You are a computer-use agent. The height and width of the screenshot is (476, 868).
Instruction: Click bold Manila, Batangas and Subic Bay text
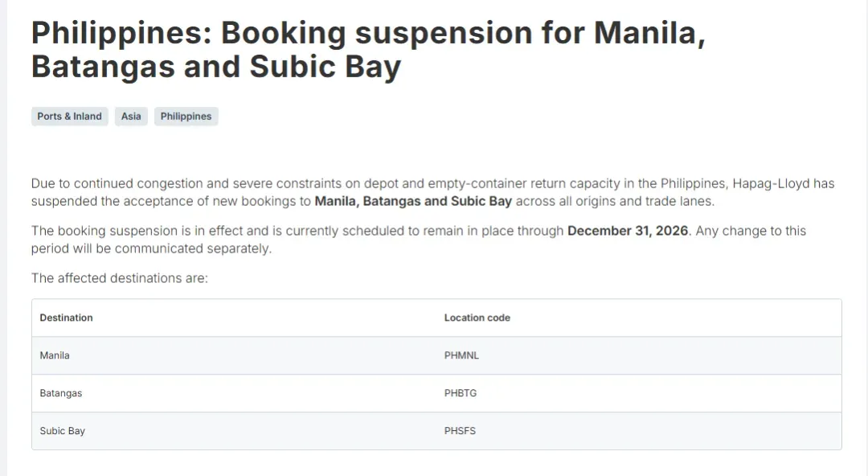pyautogui.click(x=413, y=201)
